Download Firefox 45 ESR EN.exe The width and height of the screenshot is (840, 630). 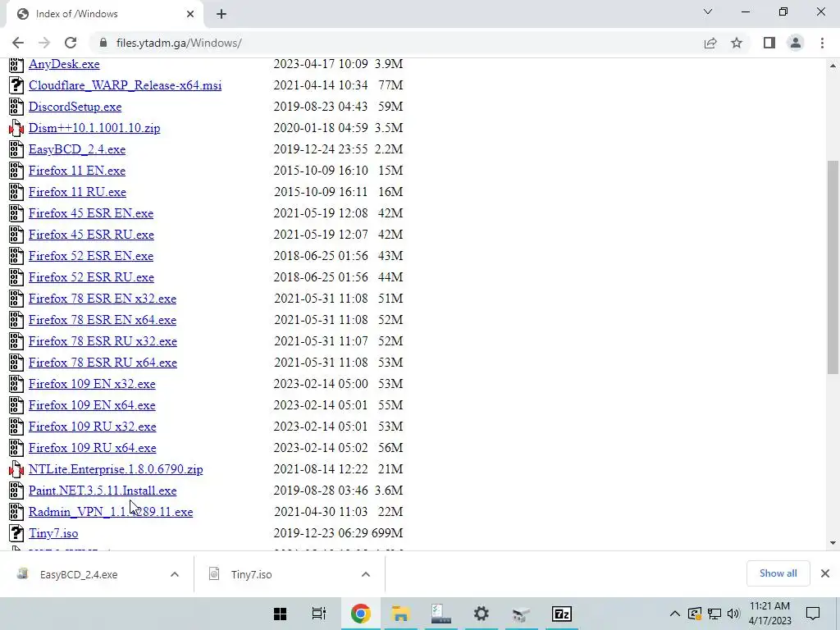point(91,213)
